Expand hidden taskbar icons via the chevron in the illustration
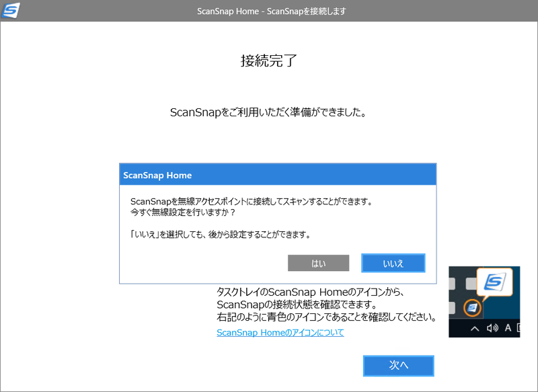Image resolution: width=538 pixels, height=392 pixels. [475, 328]
